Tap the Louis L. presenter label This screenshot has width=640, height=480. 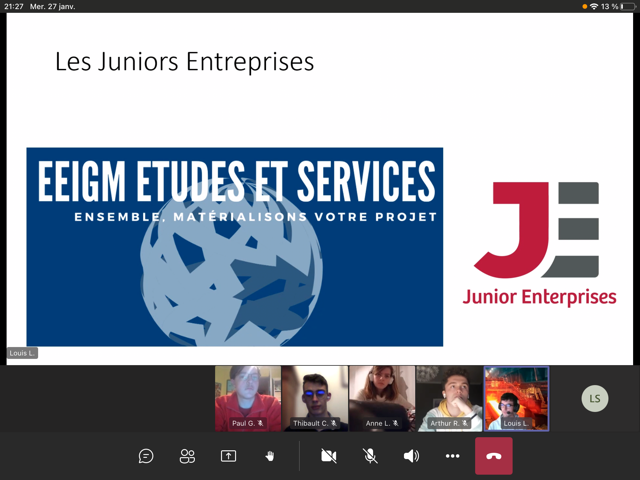click(x=22, y=353)
